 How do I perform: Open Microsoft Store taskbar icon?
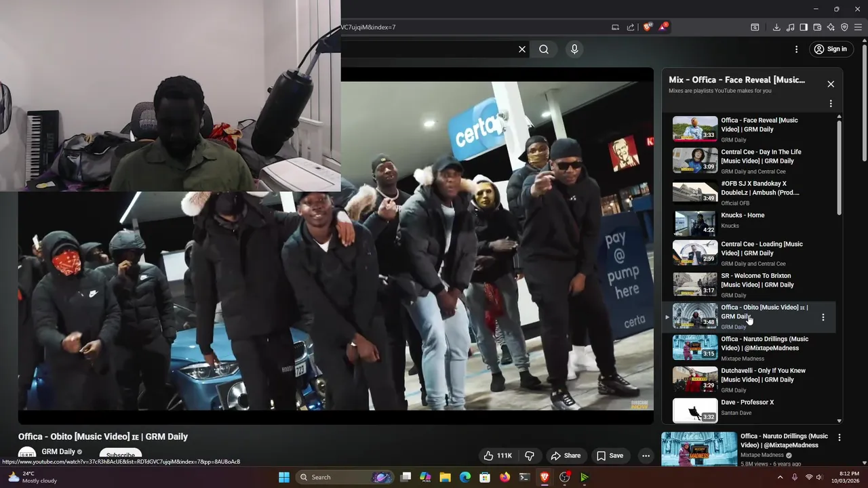485,477
